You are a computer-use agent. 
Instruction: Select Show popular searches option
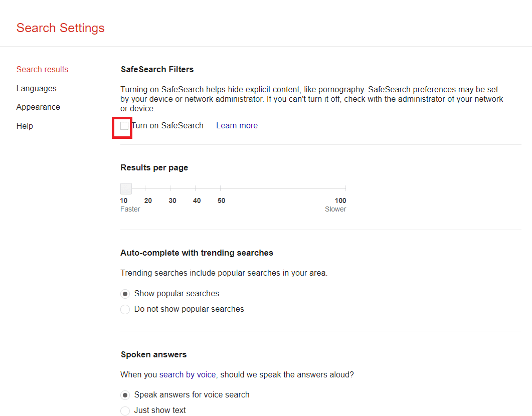125,294
